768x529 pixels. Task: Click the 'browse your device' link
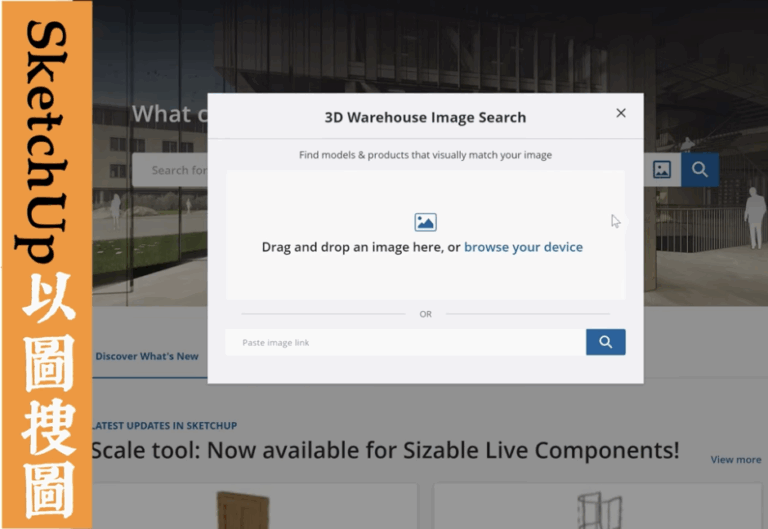pos(523,247)
